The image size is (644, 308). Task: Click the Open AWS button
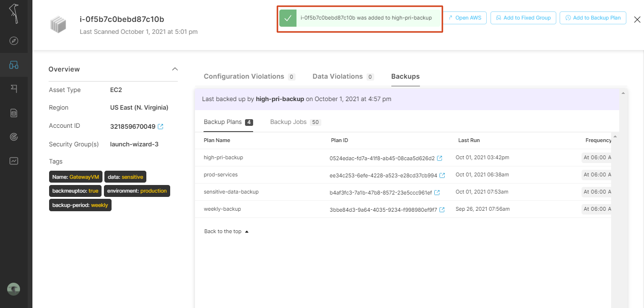[x=465, y=18]
